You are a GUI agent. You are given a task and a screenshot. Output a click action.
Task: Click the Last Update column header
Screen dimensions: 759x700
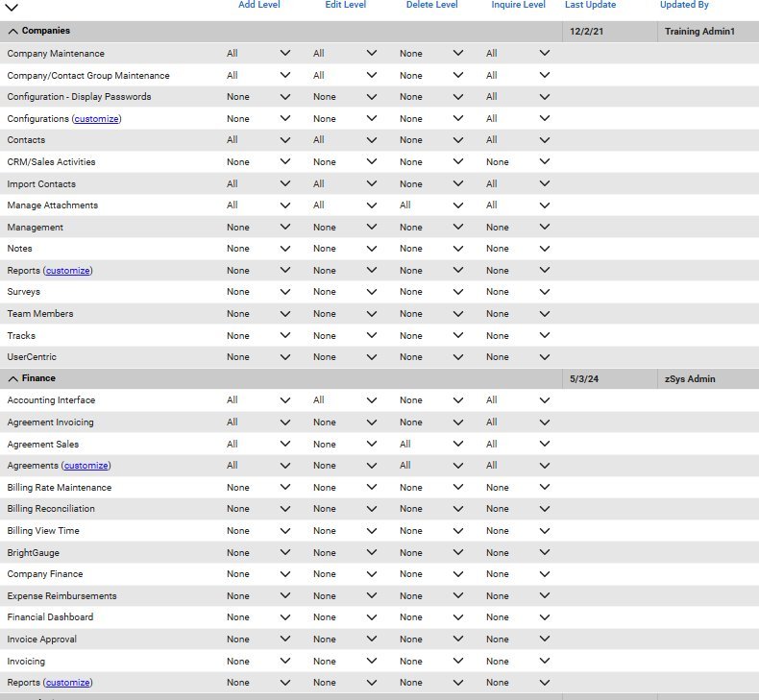590,5
